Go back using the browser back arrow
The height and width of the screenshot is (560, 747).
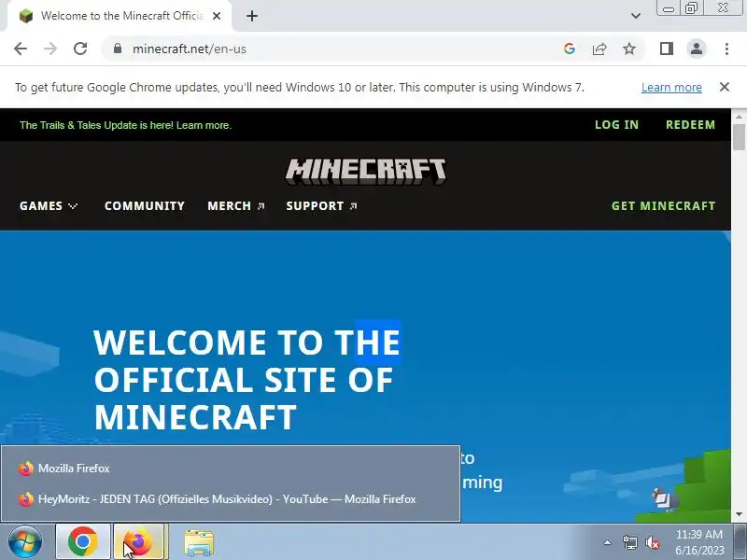[21, 49]
